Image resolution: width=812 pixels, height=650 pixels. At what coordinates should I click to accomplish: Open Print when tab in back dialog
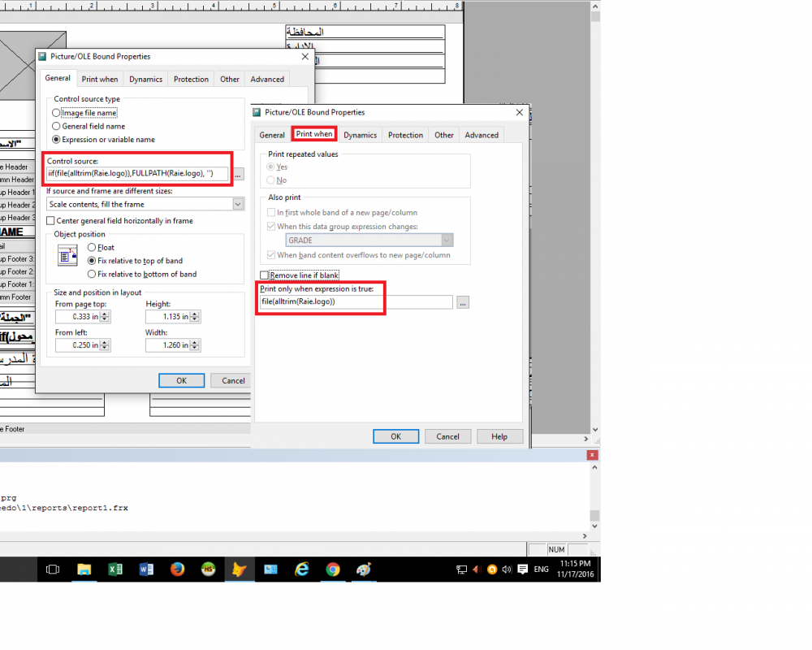point(100,80)
